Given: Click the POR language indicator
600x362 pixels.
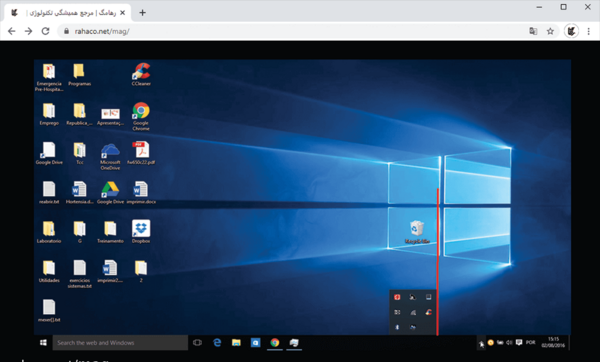Looking at the screenshot, I should pos(530,342).
